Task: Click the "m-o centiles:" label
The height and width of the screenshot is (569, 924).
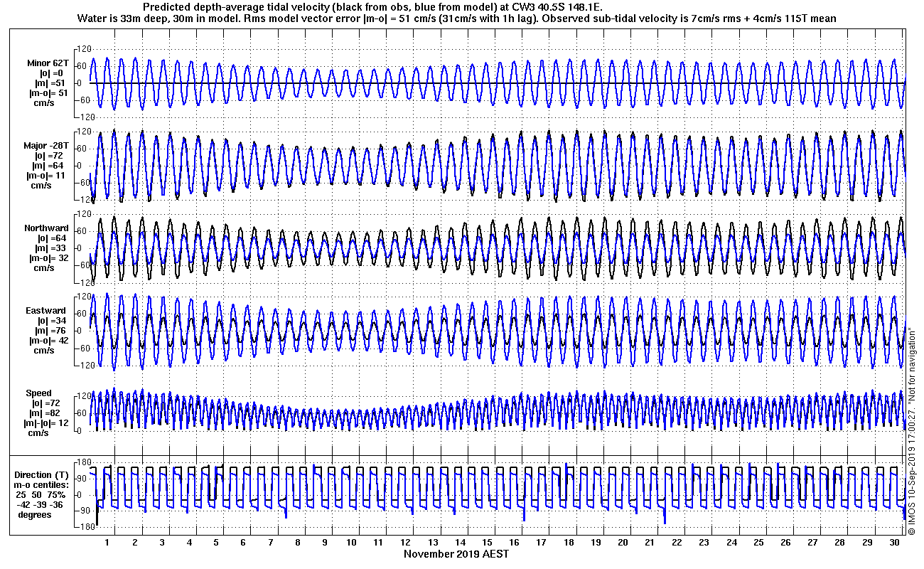Action: tap(43, 485)
